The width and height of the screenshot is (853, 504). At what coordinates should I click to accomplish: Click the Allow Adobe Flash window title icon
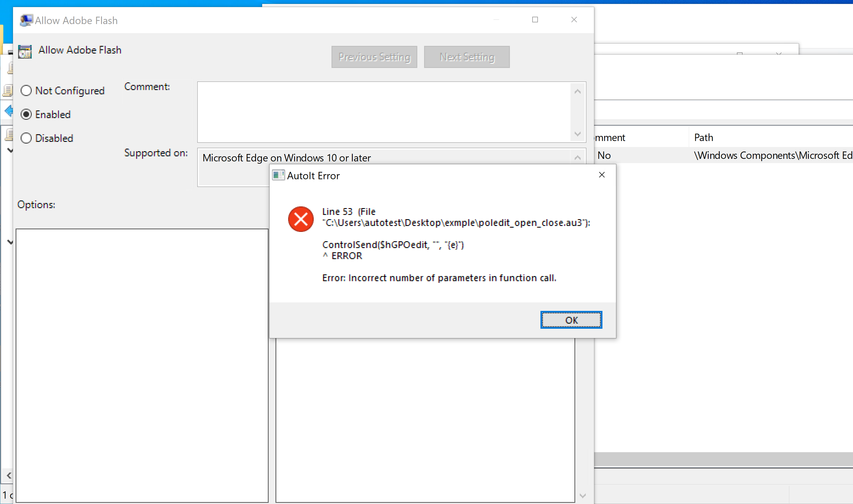coord(26,20)
